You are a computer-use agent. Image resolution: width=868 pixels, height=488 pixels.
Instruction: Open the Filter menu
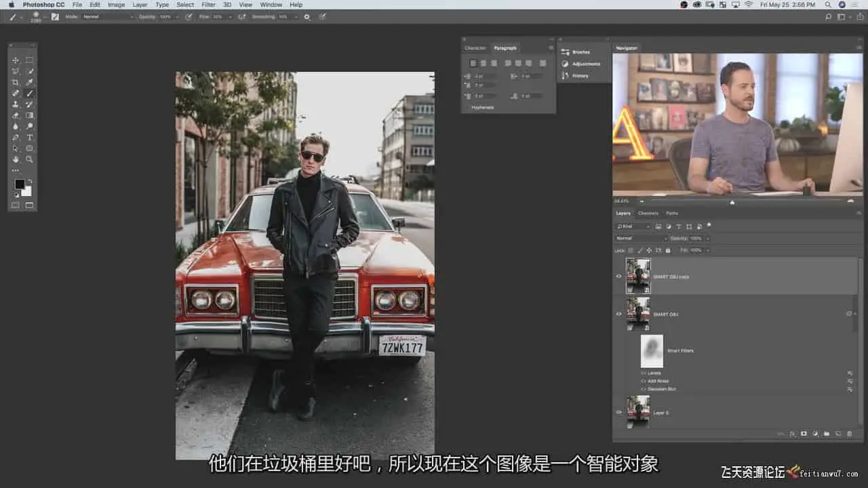(208, 5)
